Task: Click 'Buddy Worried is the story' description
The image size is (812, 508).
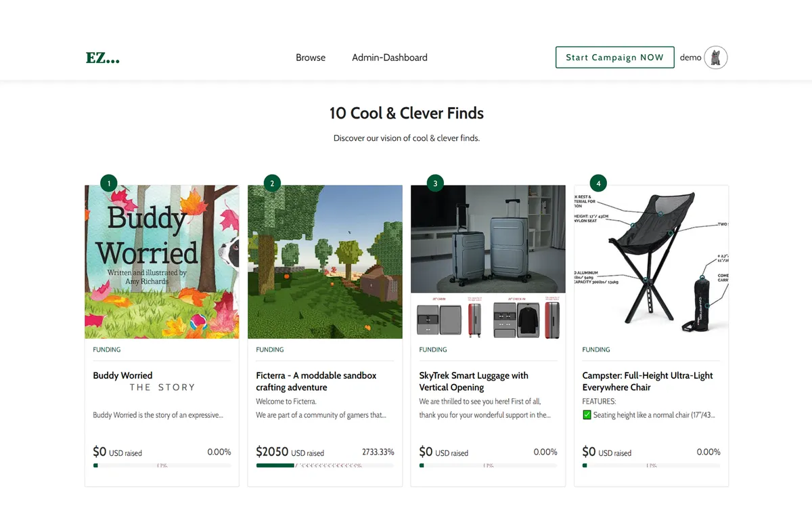Action: [158, 415]
